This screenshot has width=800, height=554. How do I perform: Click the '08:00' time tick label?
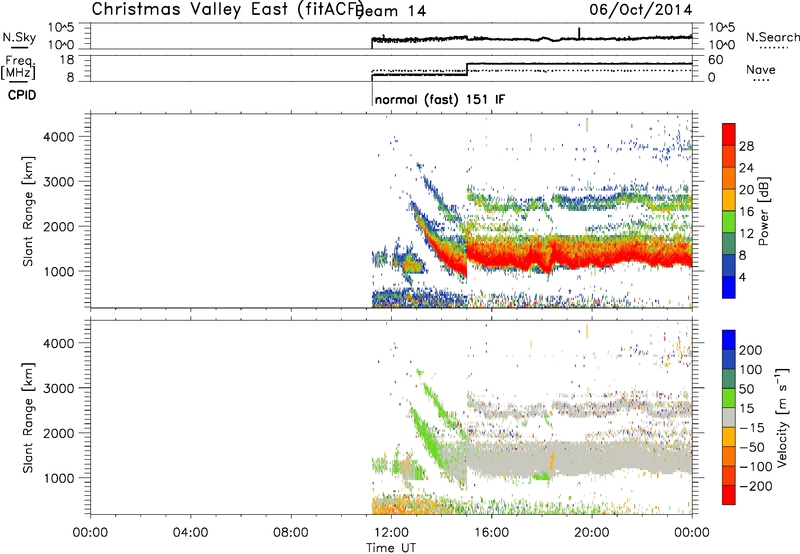pos(291,533)
